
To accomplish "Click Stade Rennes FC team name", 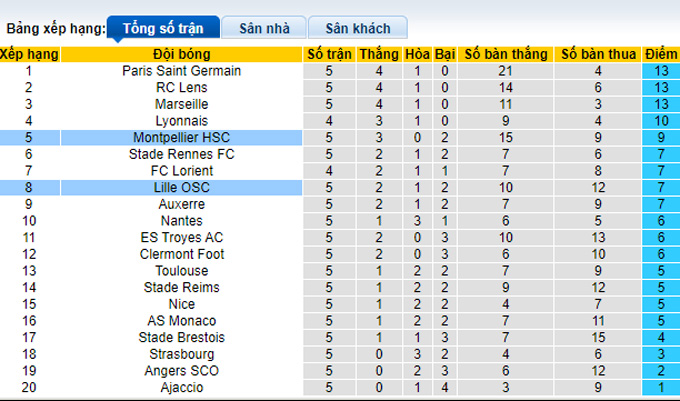I will [x=182, y=154].
